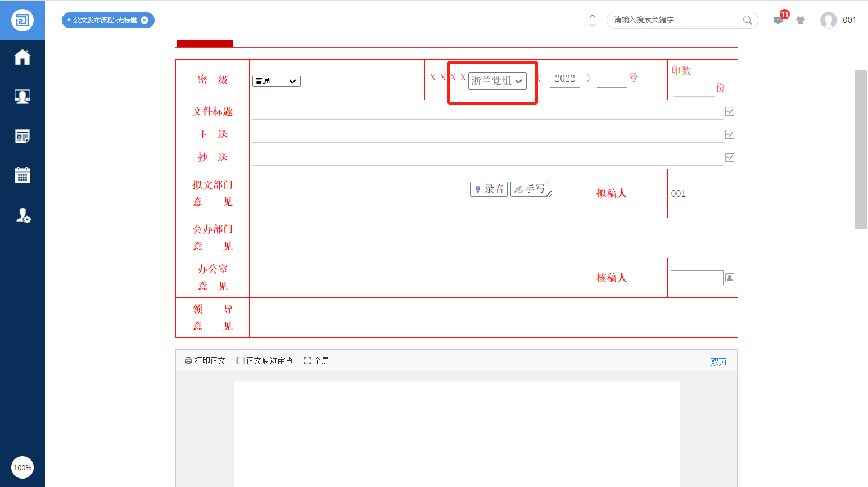Click 打印正文 to print the body
The height and width of the screenshot is (487, 868).
pyautogui.click(x=205, y=360)
